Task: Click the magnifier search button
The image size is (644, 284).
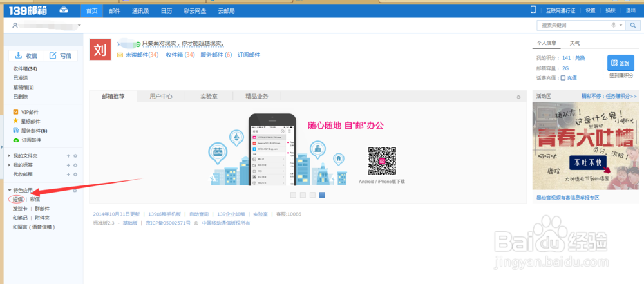Action: click(x=633, y=25)
